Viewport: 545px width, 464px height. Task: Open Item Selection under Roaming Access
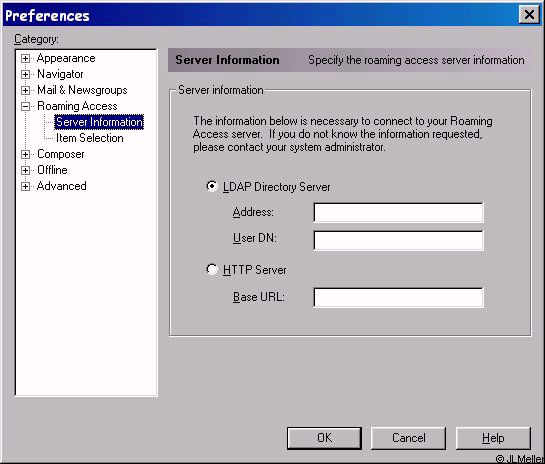(90, 138)
